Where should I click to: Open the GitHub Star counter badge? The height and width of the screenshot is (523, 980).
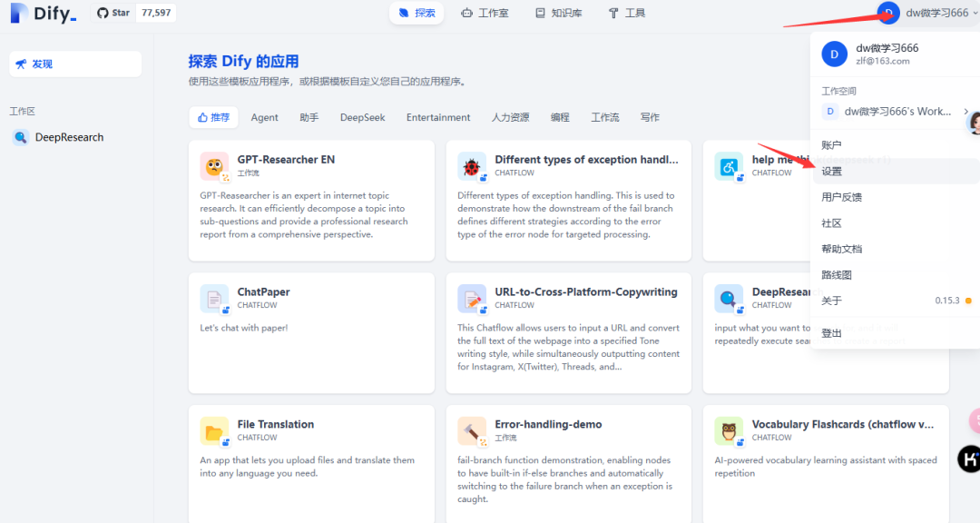[136, 14]
